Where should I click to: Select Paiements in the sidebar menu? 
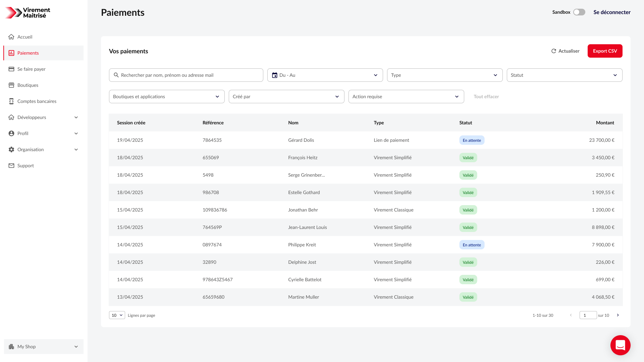28,53
